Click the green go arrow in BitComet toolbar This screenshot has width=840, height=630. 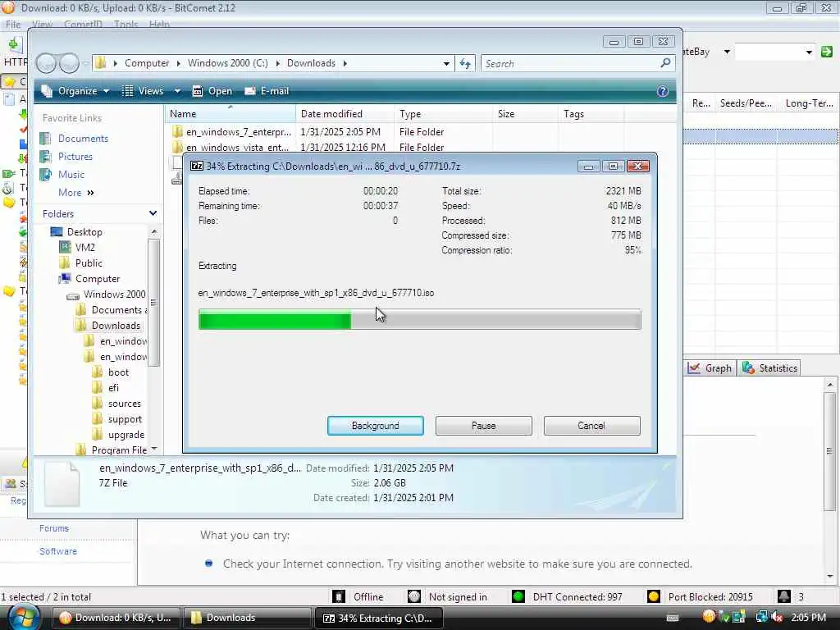pos(827,52)
